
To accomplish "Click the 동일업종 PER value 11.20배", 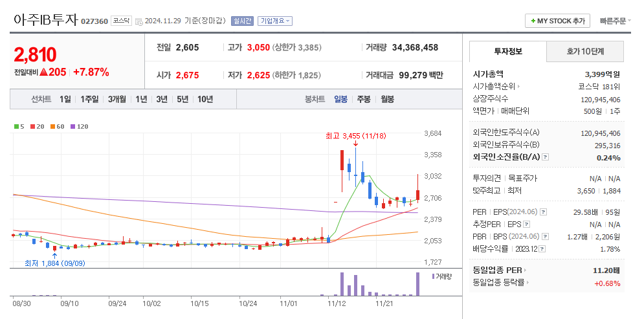I will coord(606,270).
